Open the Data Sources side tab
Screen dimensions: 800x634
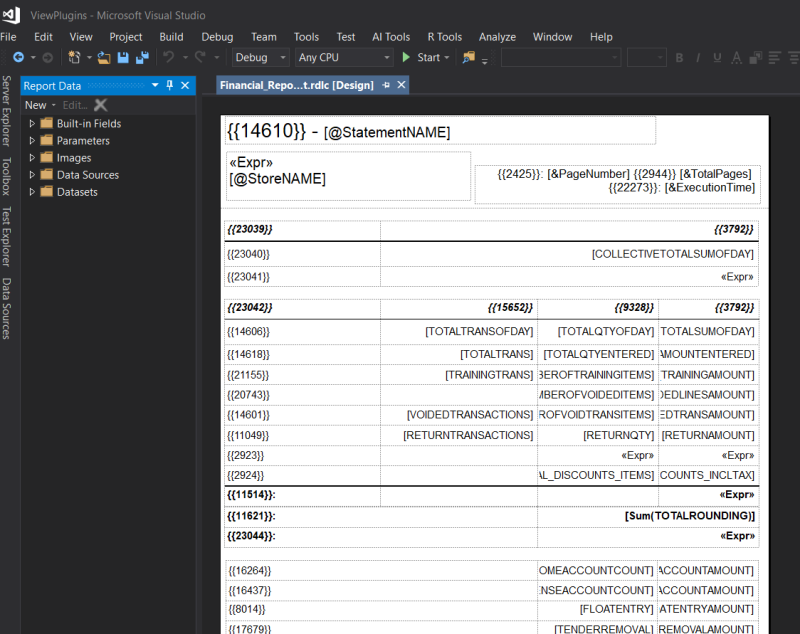pyautogui.click(x=7, y=308)
